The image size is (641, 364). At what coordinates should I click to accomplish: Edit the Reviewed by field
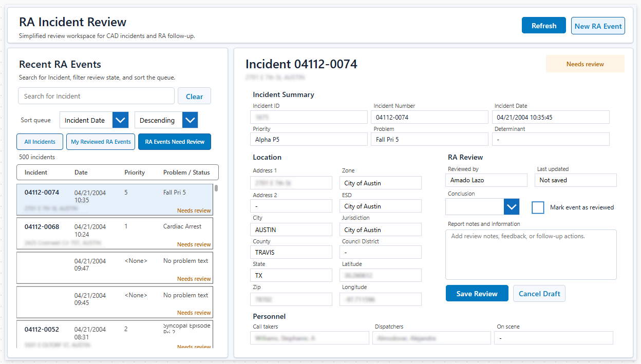click(486, 180)
